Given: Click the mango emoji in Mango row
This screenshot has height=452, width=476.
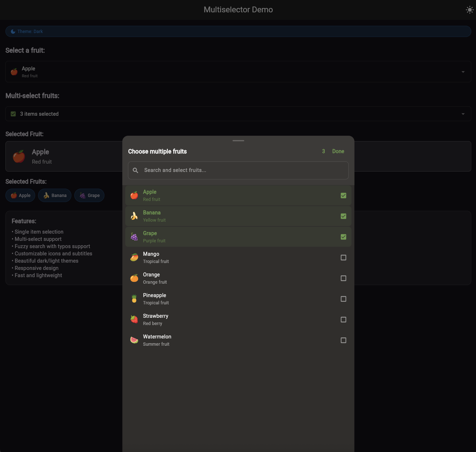Looking at the screenshot, I should pyautogui.click(x=134, y=258).
